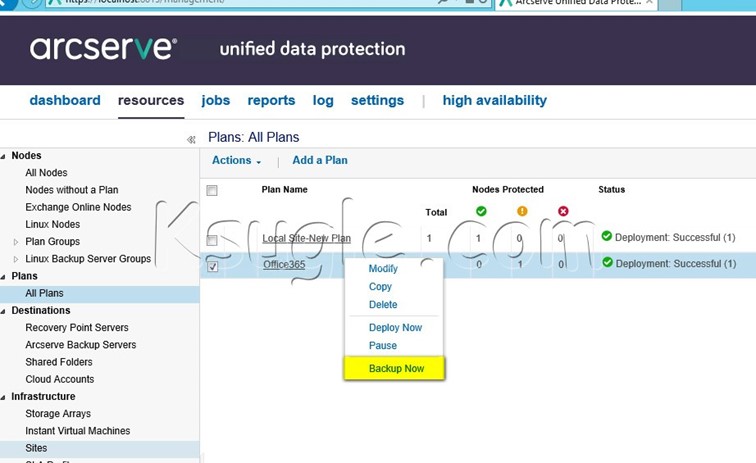Click the Status column header
The height and width of the screenshot is (463, 756).
[611, 190]
